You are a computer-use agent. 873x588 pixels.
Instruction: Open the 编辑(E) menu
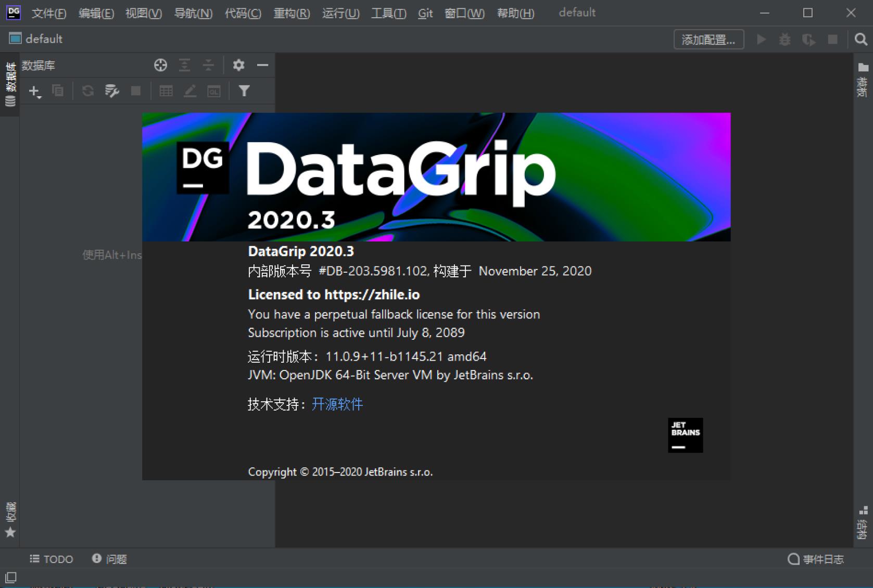(96, 13)
